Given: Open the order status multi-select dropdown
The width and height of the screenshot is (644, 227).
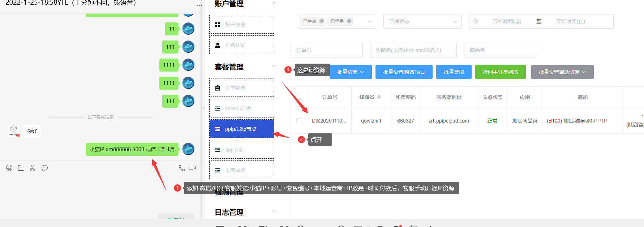Looking at the screenshot, I should tap(337, 21).
